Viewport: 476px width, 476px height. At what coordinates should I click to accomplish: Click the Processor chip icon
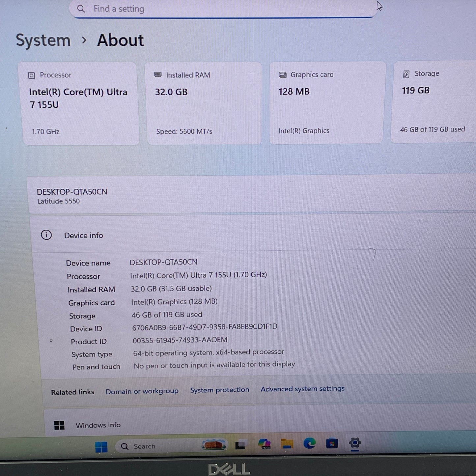click(31, 75)
